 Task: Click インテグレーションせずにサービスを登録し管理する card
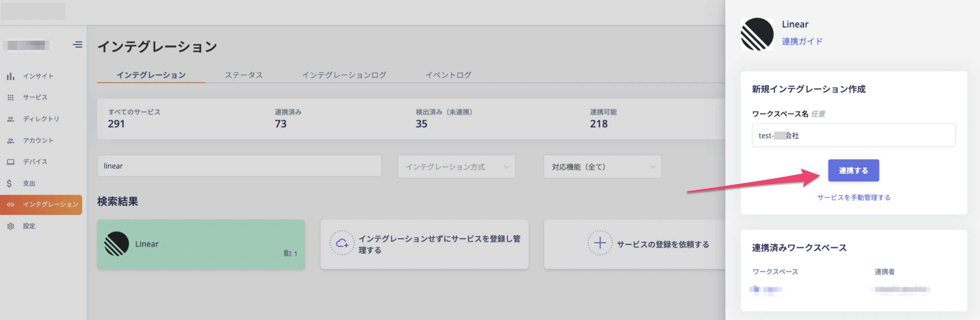tap(424, 244)
